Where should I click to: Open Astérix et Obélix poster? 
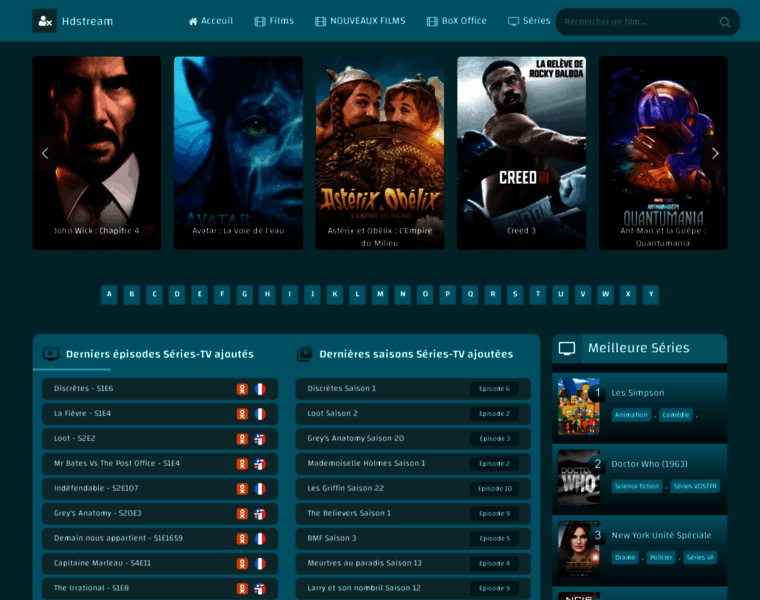coord(380,153)
